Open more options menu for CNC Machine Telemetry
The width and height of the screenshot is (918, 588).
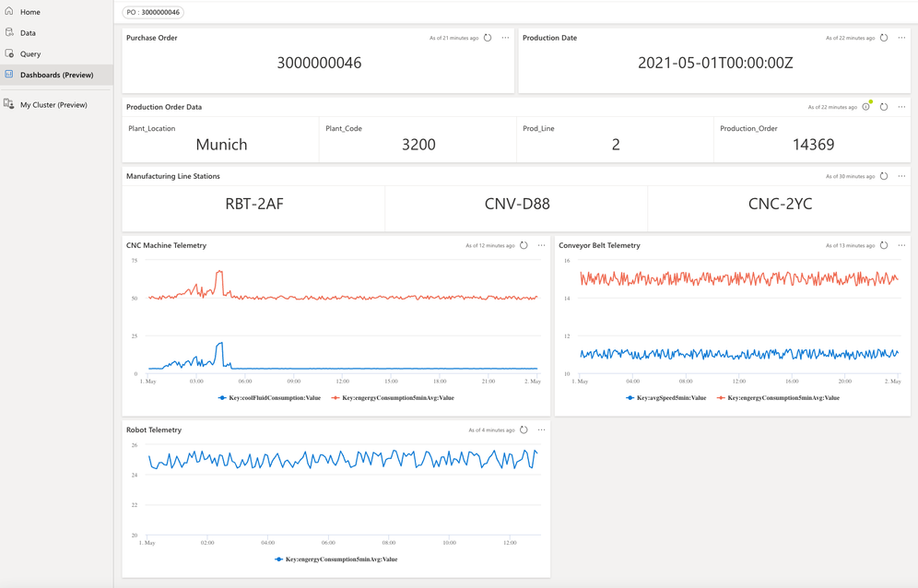tap(542, 245)
